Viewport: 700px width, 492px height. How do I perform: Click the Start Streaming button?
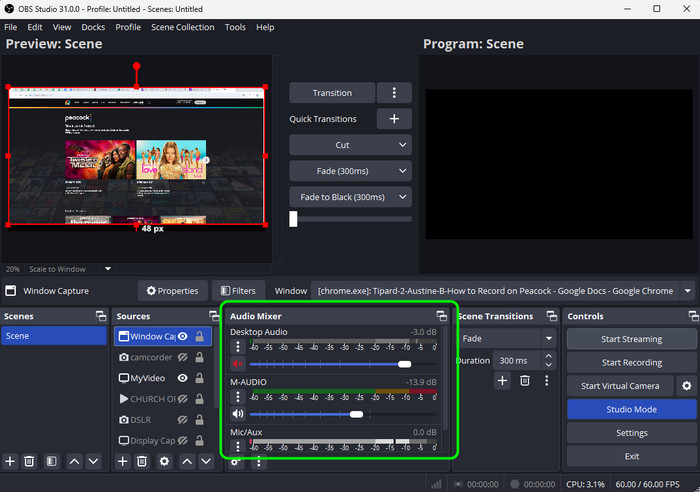632,339
